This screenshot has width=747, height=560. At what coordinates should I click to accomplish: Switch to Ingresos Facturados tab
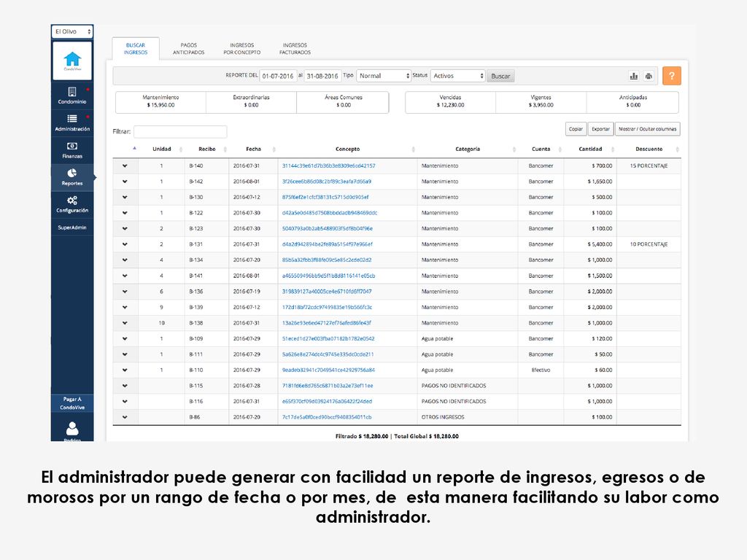295,49
